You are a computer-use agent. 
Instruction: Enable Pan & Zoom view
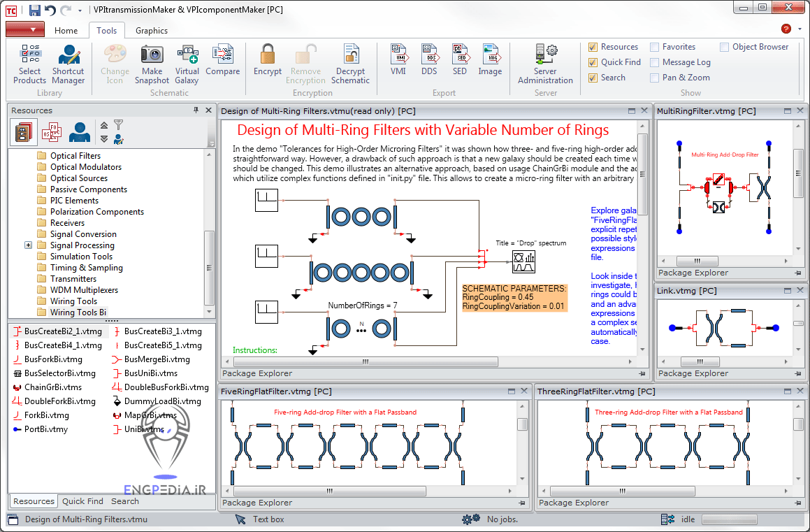tap(655, 77)
